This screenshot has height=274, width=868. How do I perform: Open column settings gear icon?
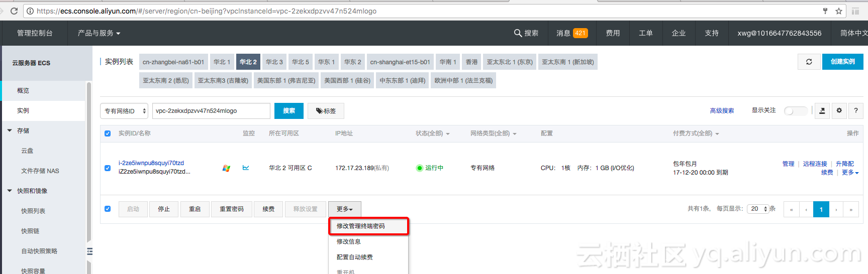(839, 110)
